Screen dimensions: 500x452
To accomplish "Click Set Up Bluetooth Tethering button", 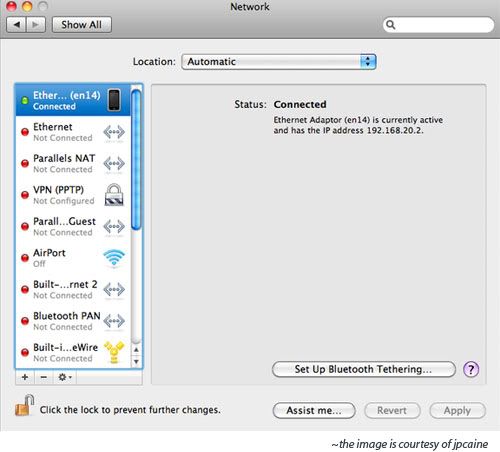I will point(364,369).
